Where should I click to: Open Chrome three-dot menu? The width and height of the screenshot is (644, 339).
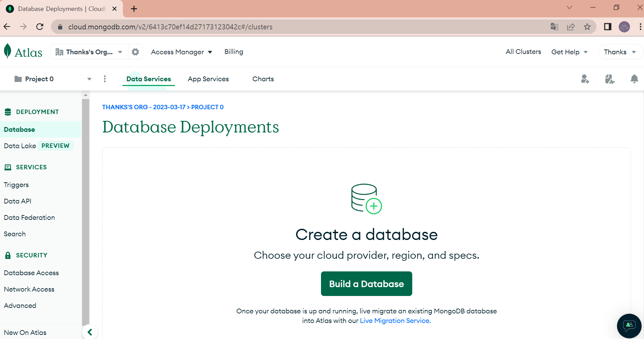click(640, 27)
